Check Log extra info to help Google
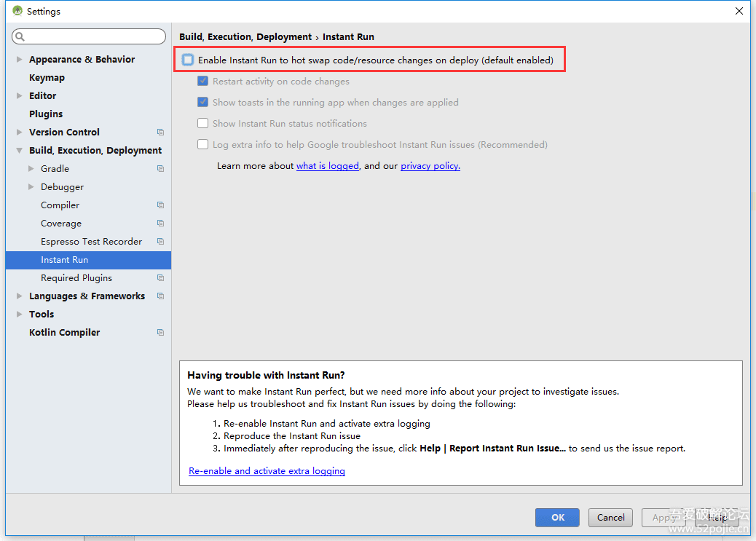The image size is (756, 541). 203,145
